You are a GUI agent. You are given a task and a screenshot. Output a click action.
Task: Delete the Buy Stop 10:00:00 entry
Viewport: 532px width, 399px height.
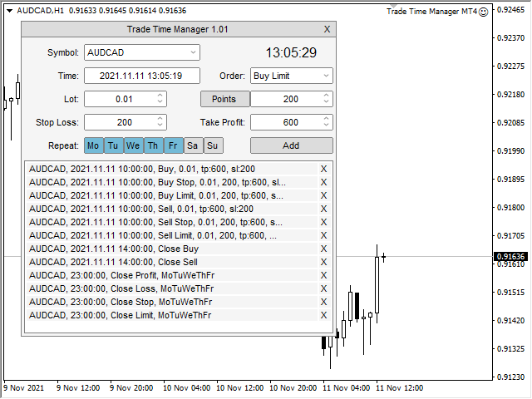323,182
